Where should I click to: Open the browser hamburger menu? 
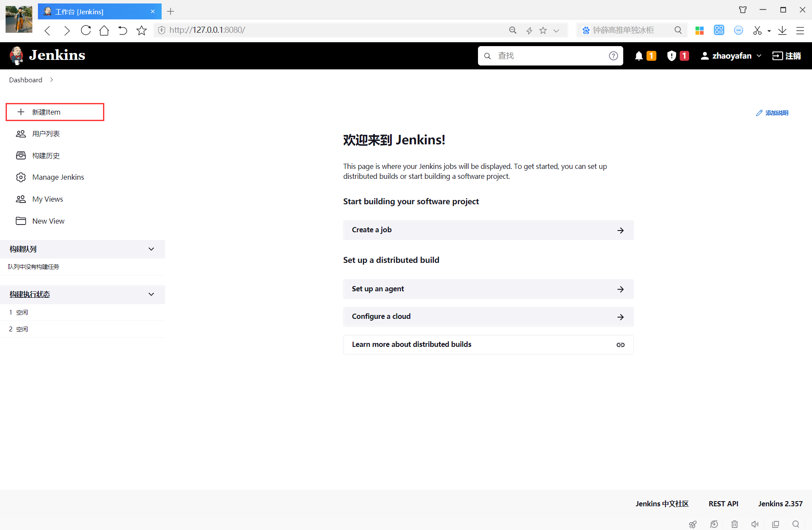[x=800, y=30]
